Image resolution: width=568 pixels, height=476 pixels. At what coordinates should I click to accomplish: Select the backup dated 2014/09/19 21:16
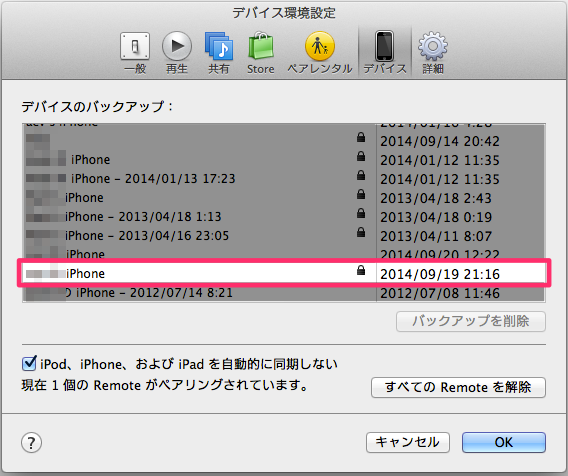[284, 274]
